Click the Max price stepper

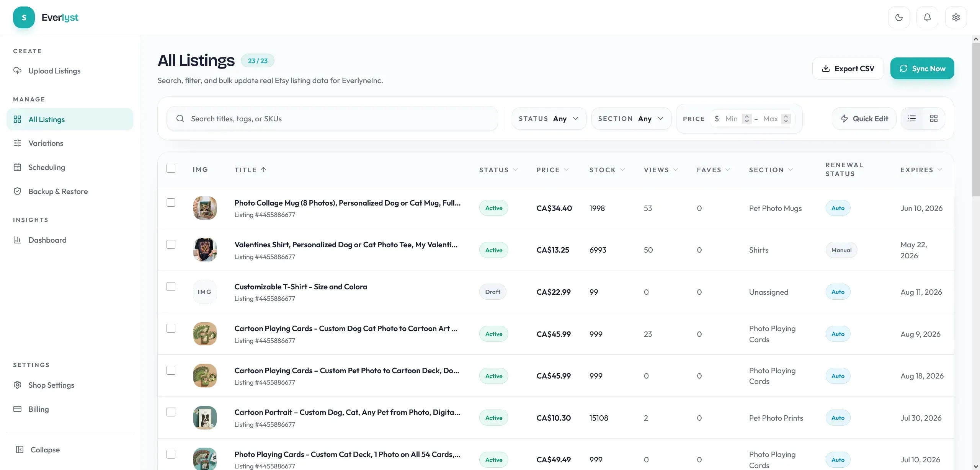(x=786, y=119)
